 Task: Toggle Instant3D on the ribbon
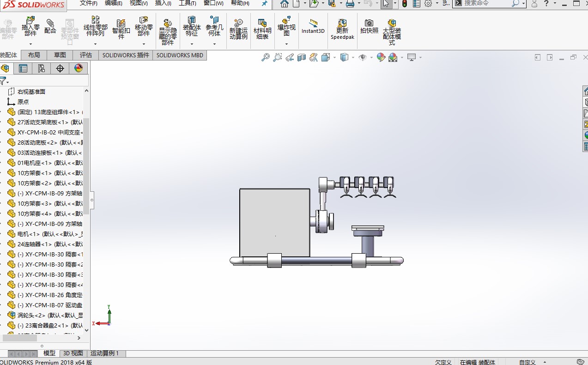coord(313,27)
